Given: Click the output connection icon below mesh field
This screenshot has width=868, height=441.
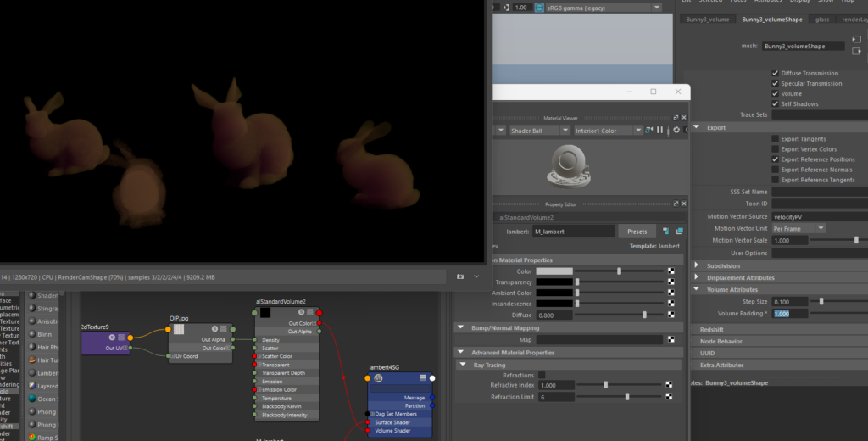Looking at the screenshot, I should click(856, 51).
